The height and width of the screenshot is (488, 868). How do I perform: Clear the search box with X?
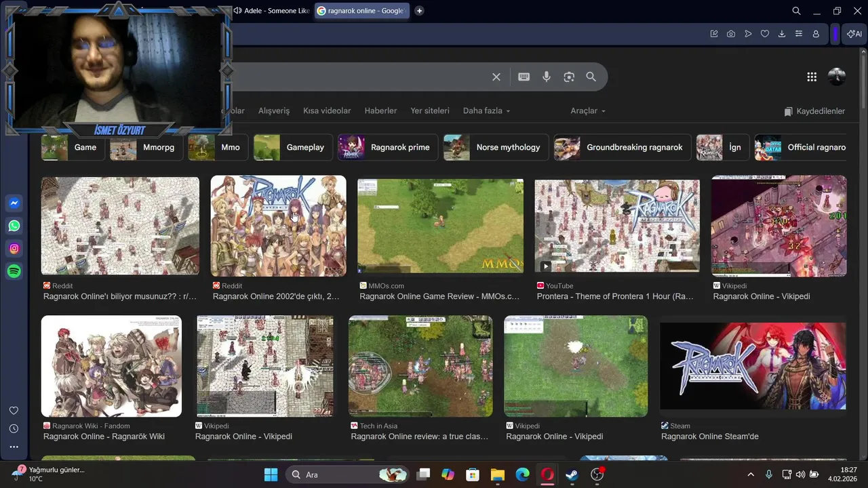pos(496,77)
